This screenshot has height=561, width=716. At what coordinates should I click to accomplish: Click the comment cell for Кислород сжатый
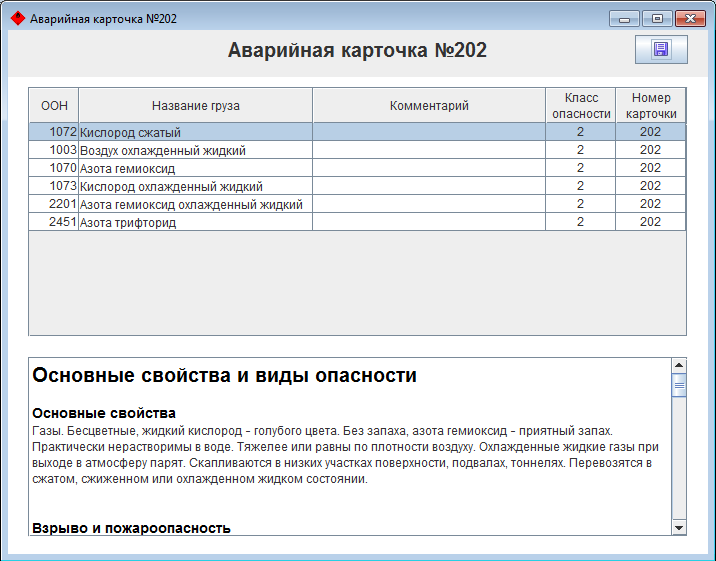coord(429,132)
